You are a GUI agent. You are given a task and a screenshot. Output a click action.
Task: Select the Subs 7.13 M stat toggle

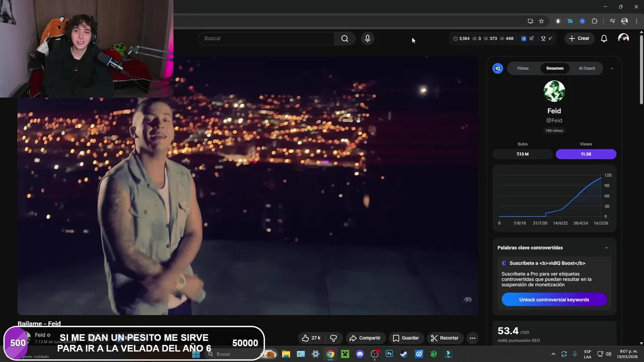pyautogui.click(x=522, y=154)
